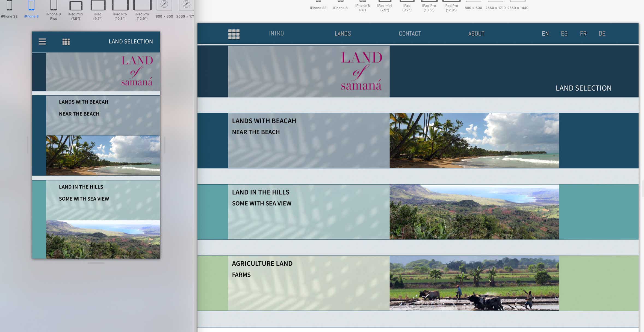Select the 2560 × 1710 preset in left pane
644x332 pixels.
pos(185,9)
